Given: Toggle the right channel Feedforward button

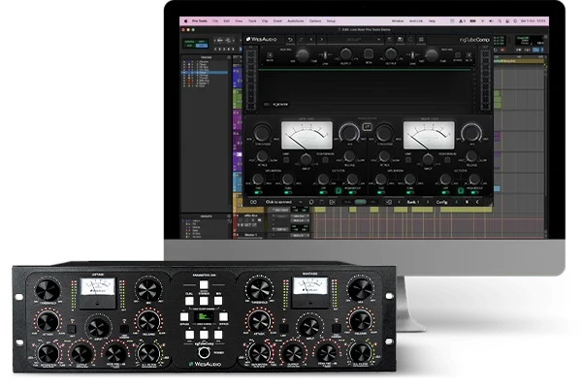Looking at the screenshot, I should click(447, 160).
